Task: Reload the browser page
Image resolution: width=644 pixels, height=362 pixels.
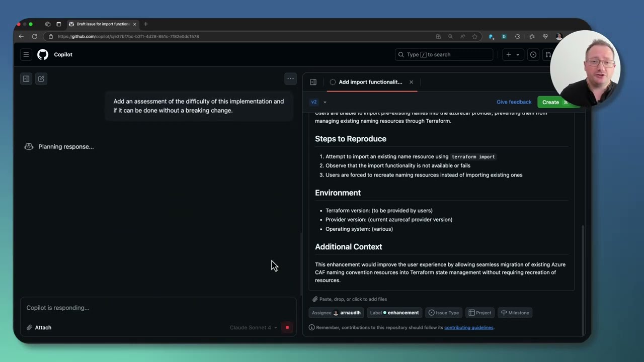Action: pyautogui.click(x=35, y=36)
